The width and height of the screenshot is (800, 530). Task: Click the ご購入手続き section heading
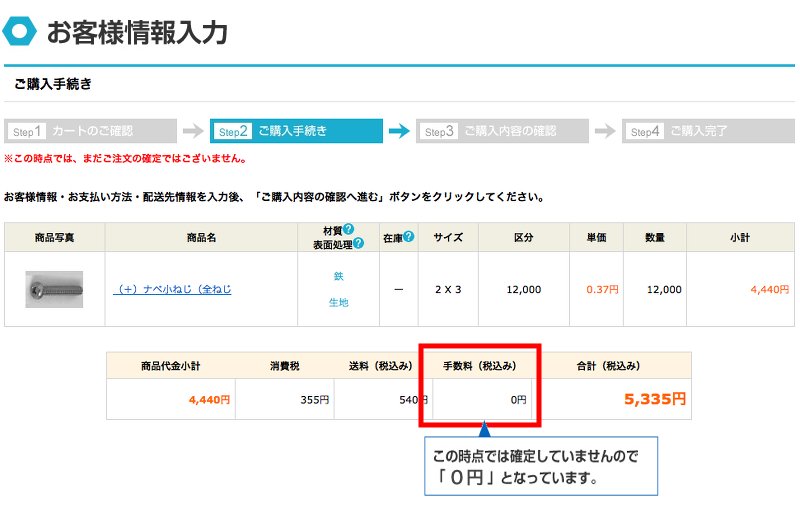point(53,84)
